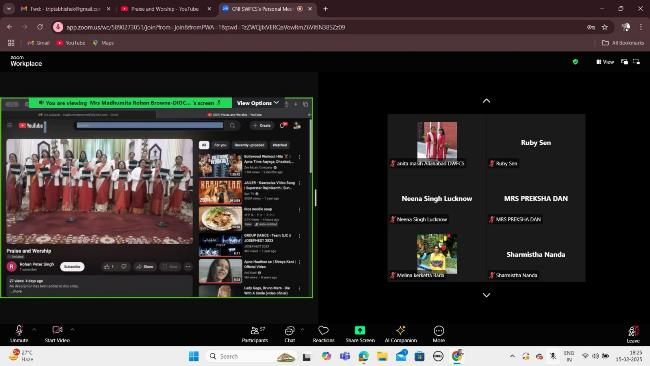Leave the Zoom meeting
The image size is (650, 366).
tap(633, 334)
